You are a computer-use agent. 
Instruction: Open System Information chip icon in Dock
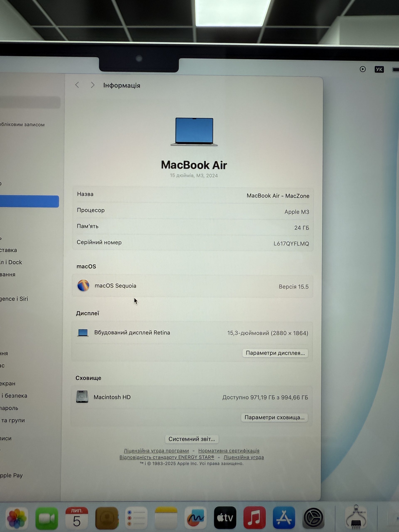[356, 517]
